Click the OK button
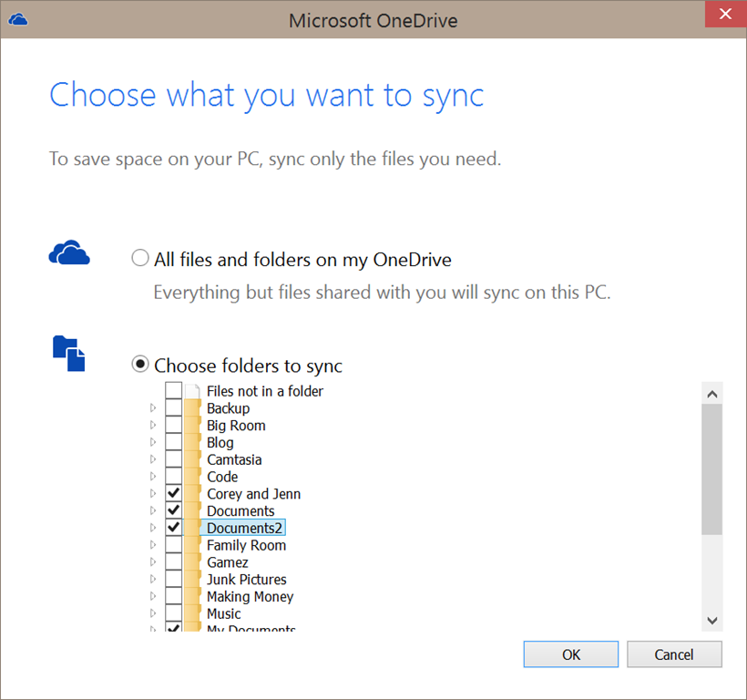747x700 pixels. point(571,654)
